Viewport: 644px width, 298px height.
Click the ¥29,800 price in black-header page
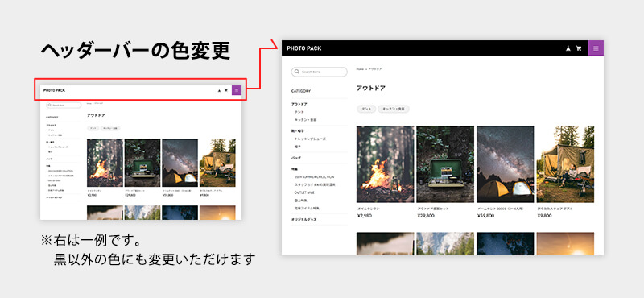(x=426, y=215)
